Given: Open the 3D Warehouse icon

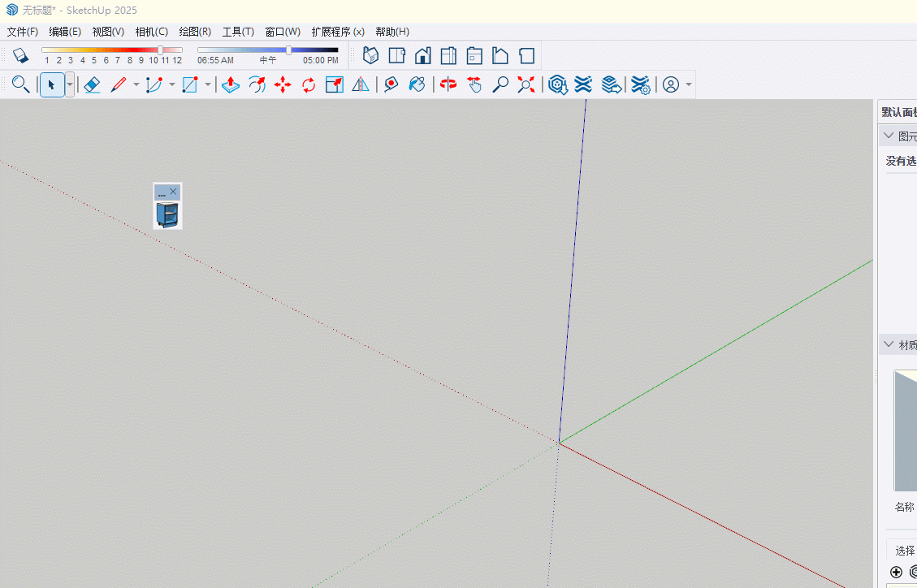Looking at the screenshot, I should (x=557, y=84).
